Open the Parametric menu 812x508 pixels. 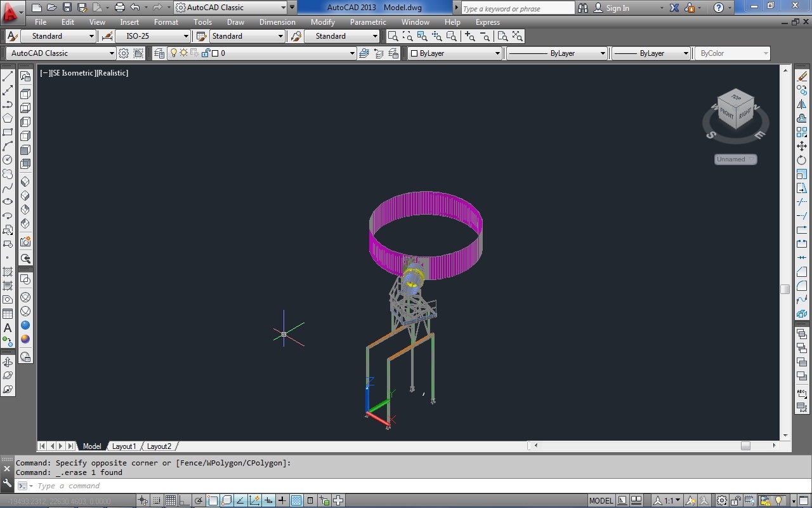tap(368, 22)
